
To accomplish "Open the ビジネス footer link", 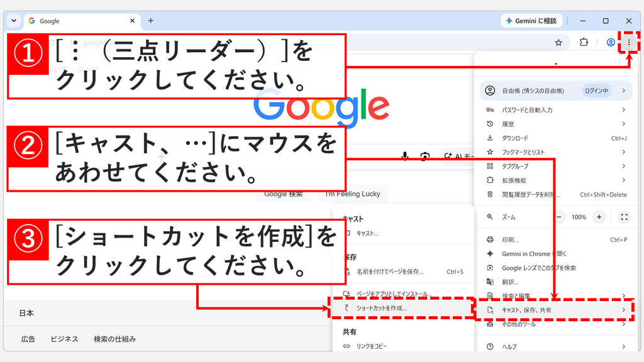I will [65, 339].
